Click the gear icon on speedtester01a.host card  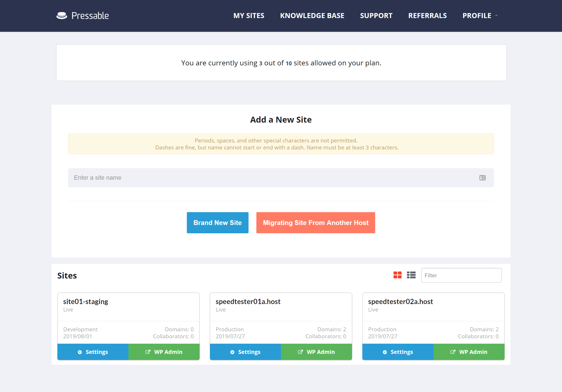(232, 352)
